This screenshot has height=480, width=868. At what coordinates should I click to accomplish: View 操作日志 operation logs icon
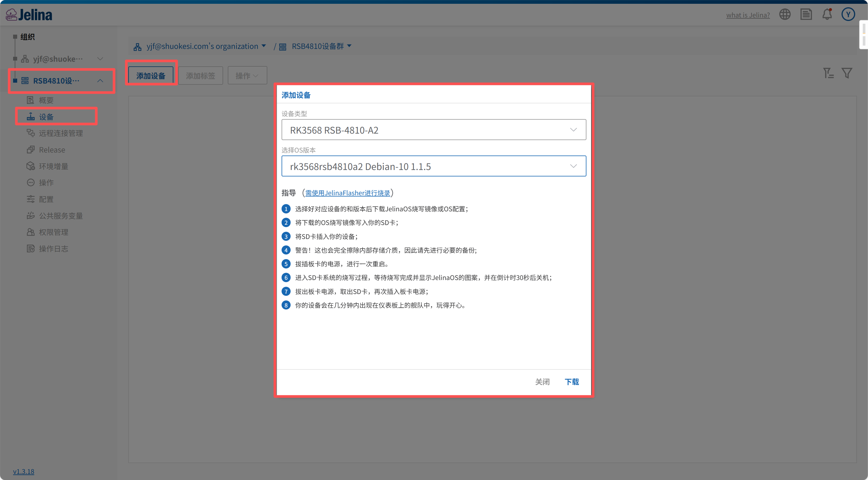tap(30, 248)
